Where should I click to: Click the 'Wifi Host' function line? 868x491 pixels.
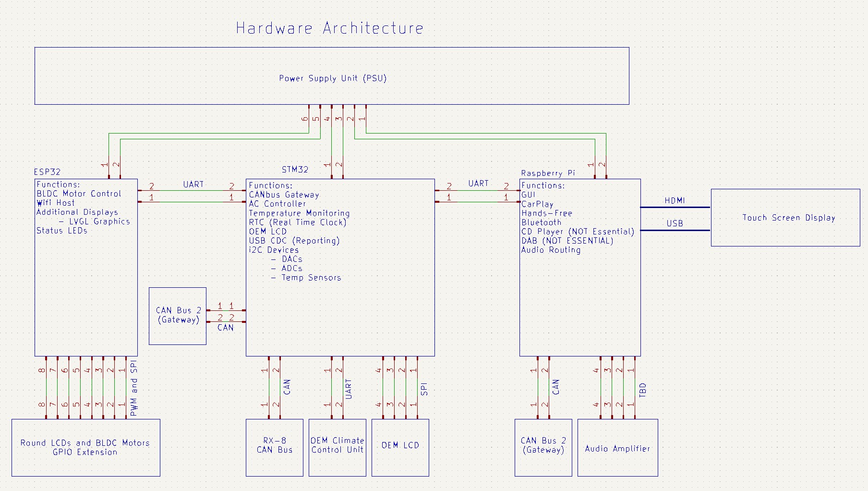[56, 202]
